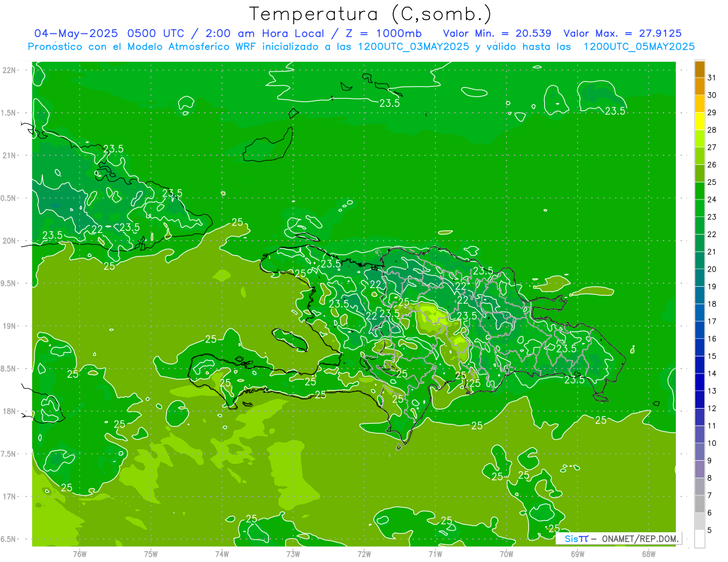
Task: Click the '75W' longitude axis label
Action: pos(150,554)
